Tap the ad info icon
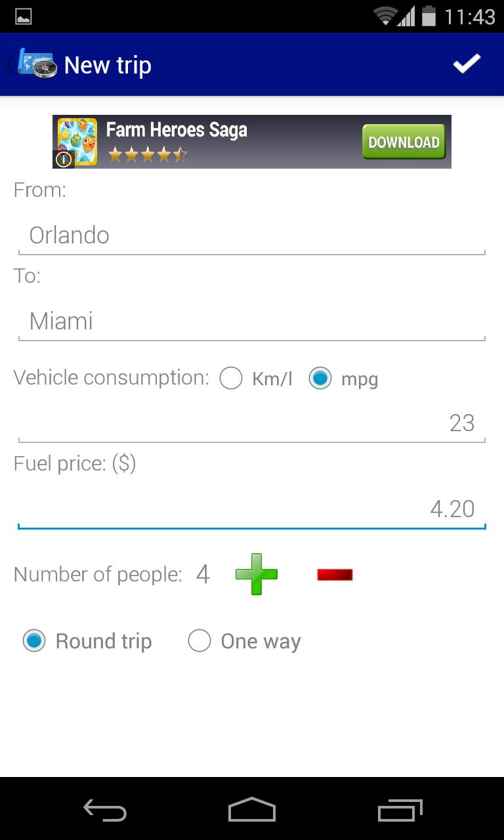 pyautogui.click(x=63, y=159)
